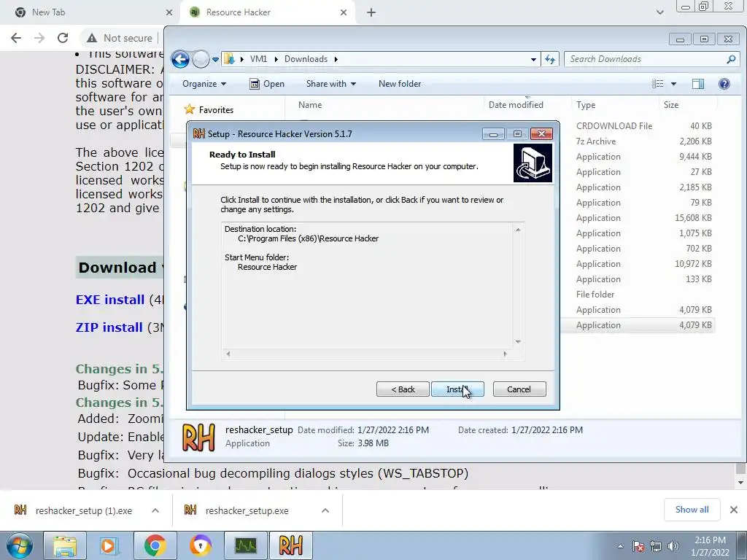Select Downloads in Explorer address path
747x560 pixels.
(x=306, y=59)
